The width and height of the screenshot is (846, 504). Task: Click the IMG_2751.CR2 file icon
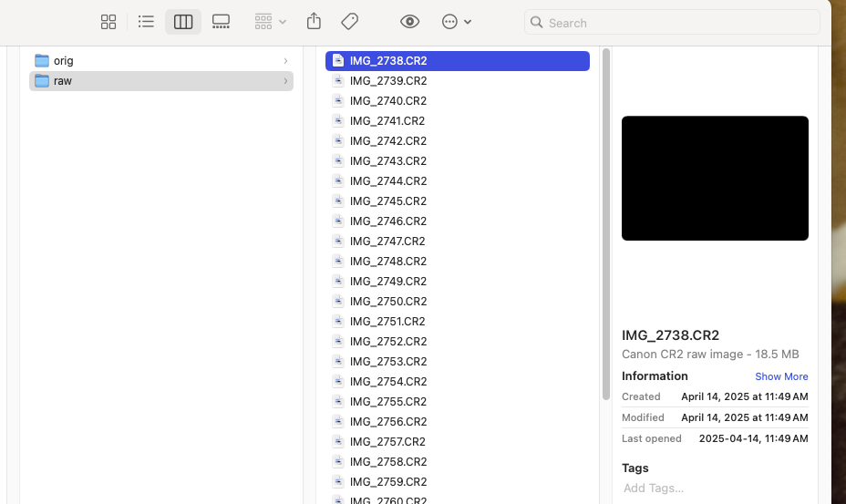coord(337,321)
